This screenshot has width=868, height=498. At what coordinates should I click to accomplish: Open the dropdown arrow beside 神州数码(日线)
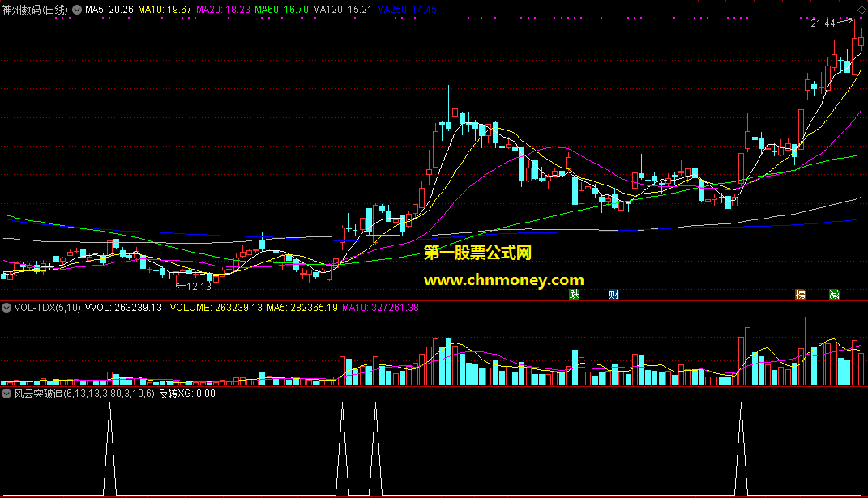pyautogui.click(x=77, y=10)
